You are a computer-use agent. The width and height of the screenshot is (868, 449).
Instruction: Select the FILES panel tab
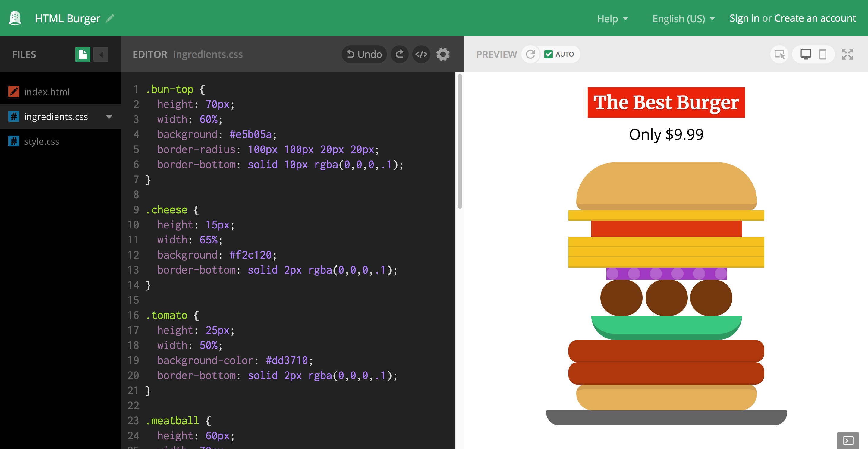point(24,54)
